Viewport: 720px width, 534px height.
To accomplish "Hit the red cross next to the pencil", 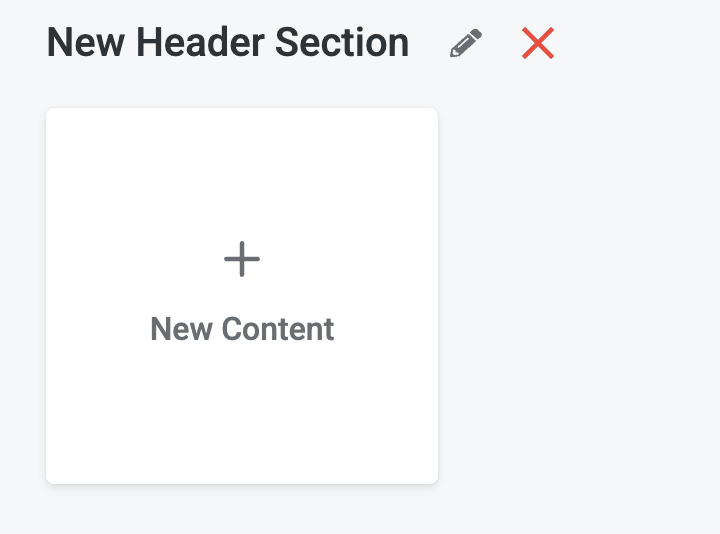I will [x=538, y=43].
